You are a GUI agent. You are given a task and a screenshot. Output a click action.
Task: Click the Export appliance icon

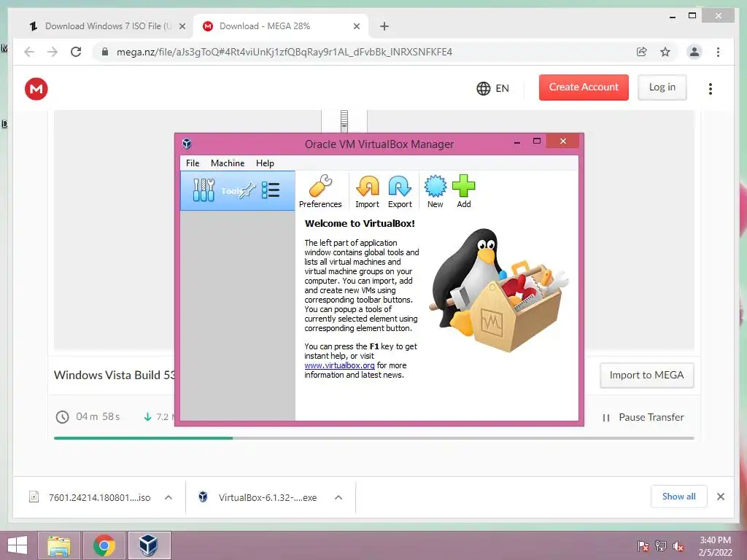pos(400,192)
